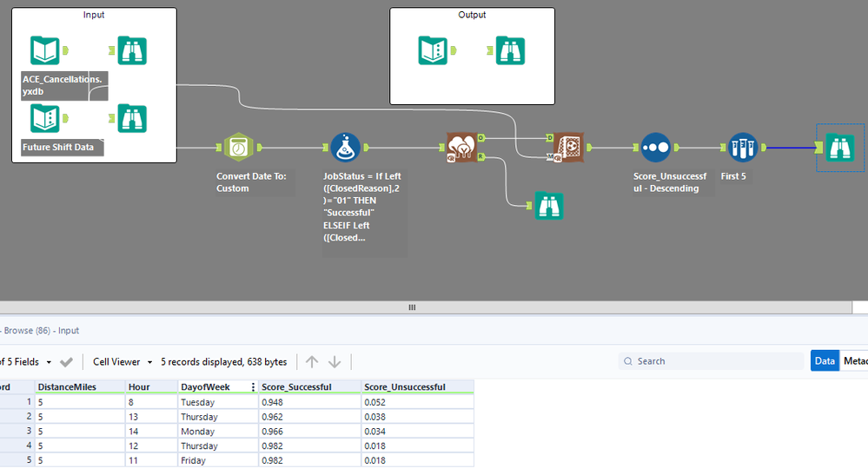
Task: Click the First 5 annotation label
Action: click(733, 175)
